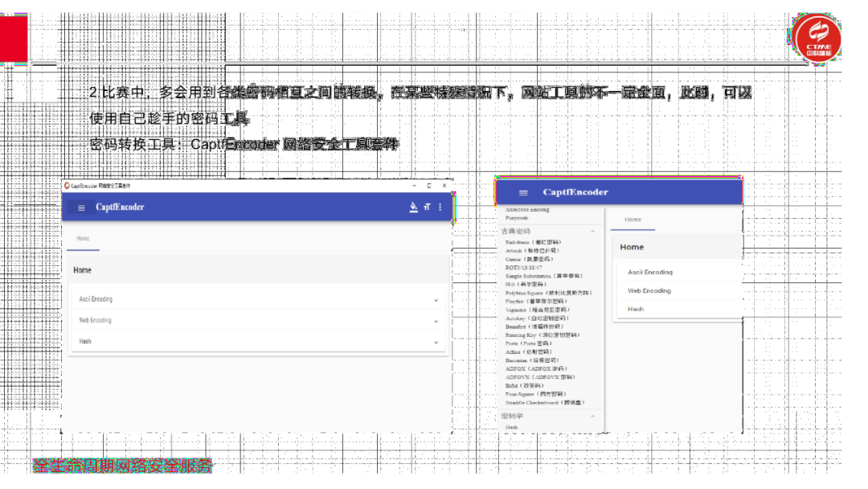Select Hill cipher in sidebar
Screen dimensions: 868x489
526,284
